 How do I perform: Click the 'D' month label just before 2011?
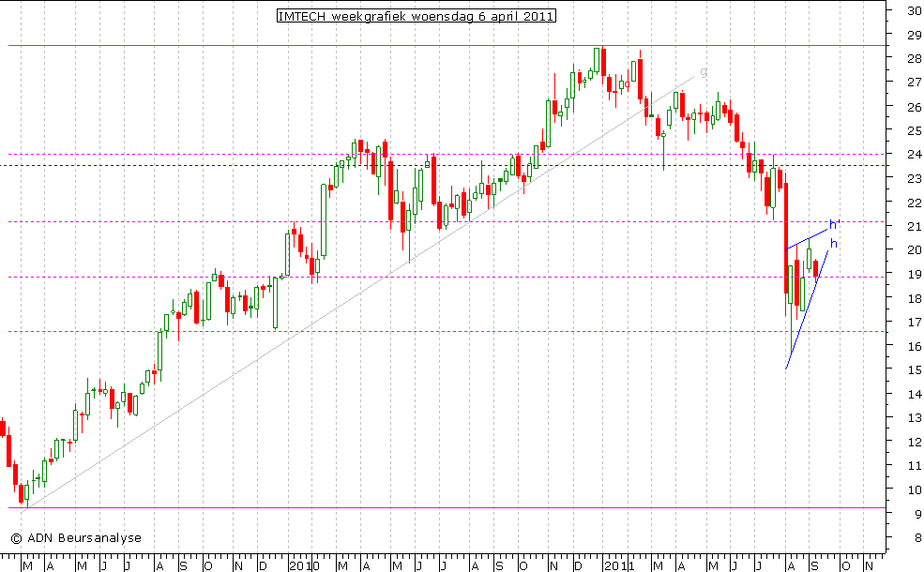tap(578, 566)
